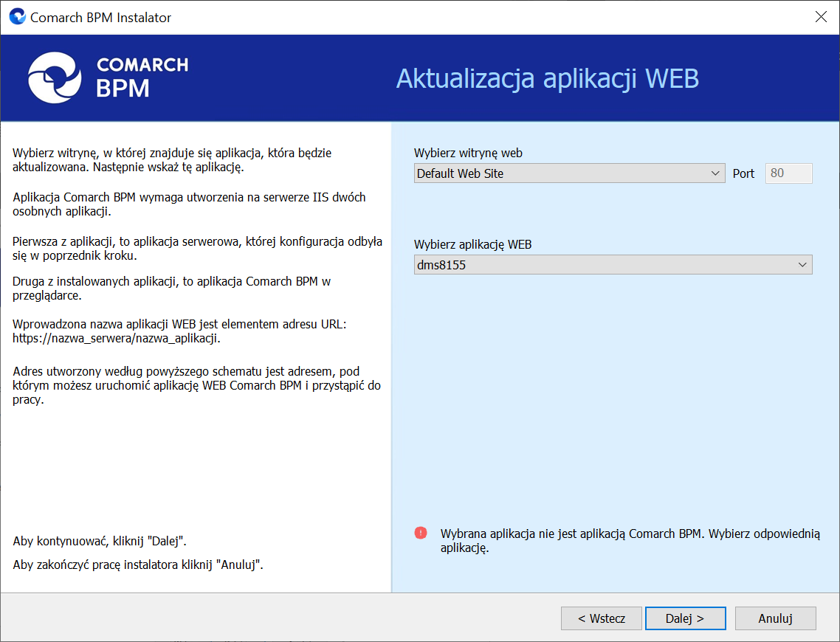Click the text 'Aby kontynuować, kliknij "Dalej".'
840x642 pixels.
click(x=100, y=542)
